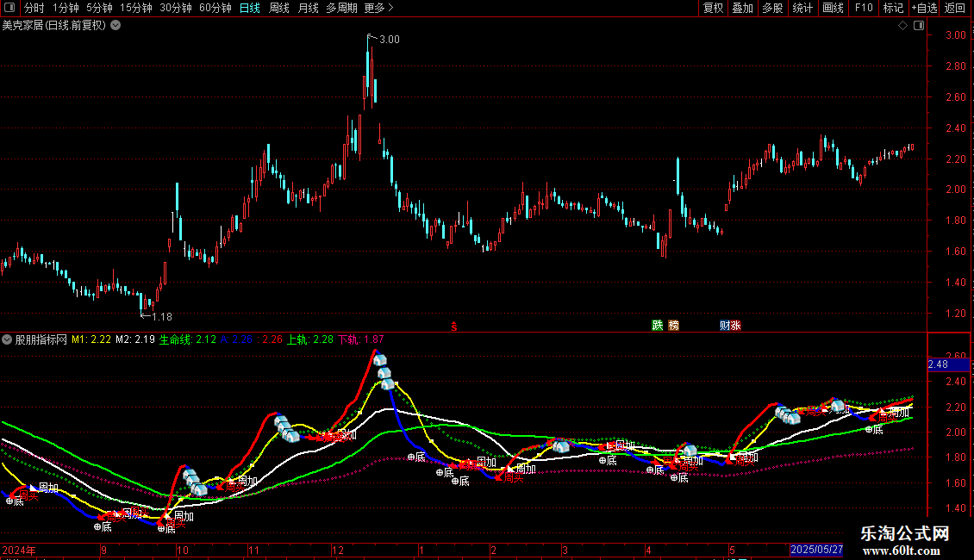This screenshot has width=974, height=560.
Task: Select the 1分钟 period tab
Action: (x=66, y=8)
